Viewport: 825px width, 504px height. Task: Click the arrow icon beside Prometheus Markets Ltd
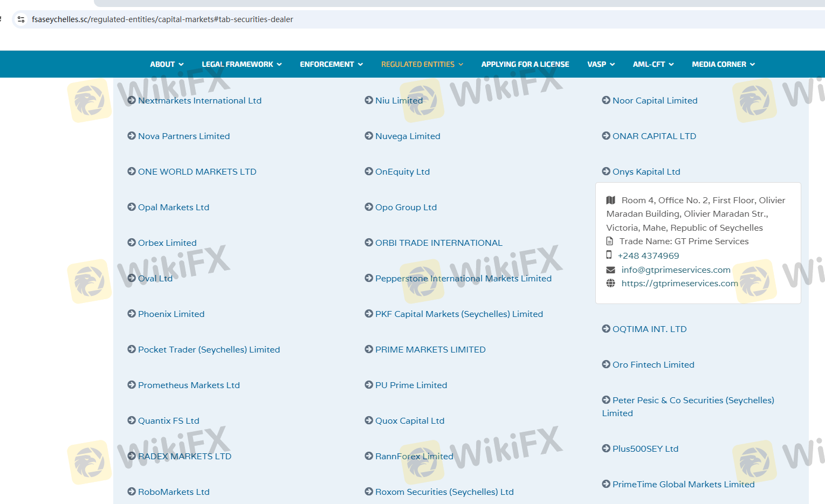[132, 384]
